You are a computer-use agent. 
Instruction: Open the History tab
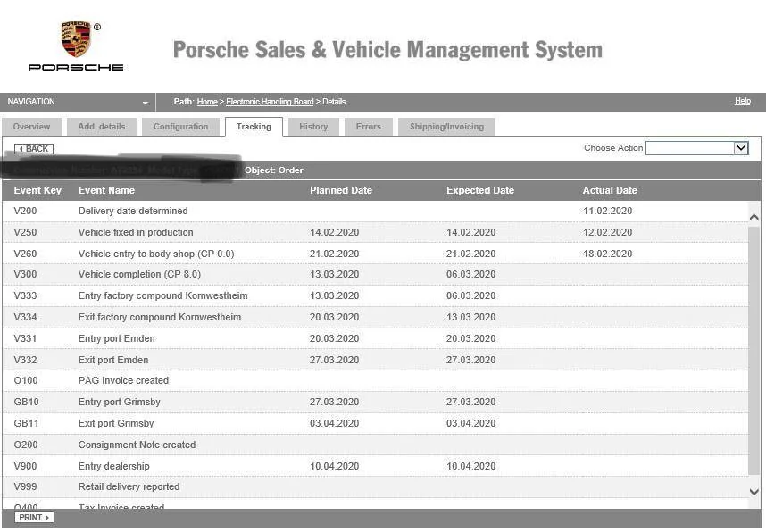coord(313,127)
